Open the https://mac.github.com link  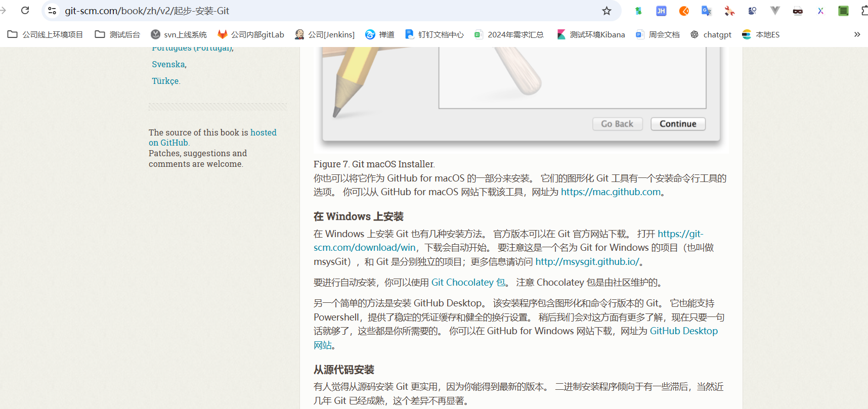tap(611, 192)
